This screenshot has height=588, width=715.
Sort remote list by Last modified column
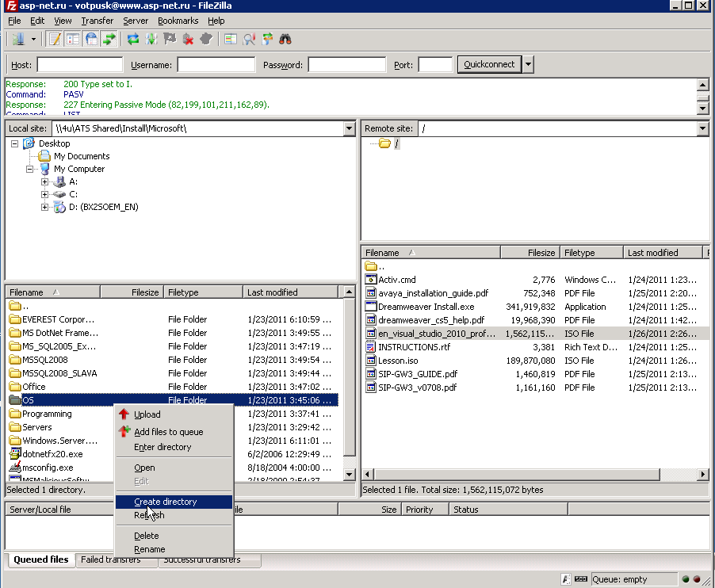click(x=663, y=253)
